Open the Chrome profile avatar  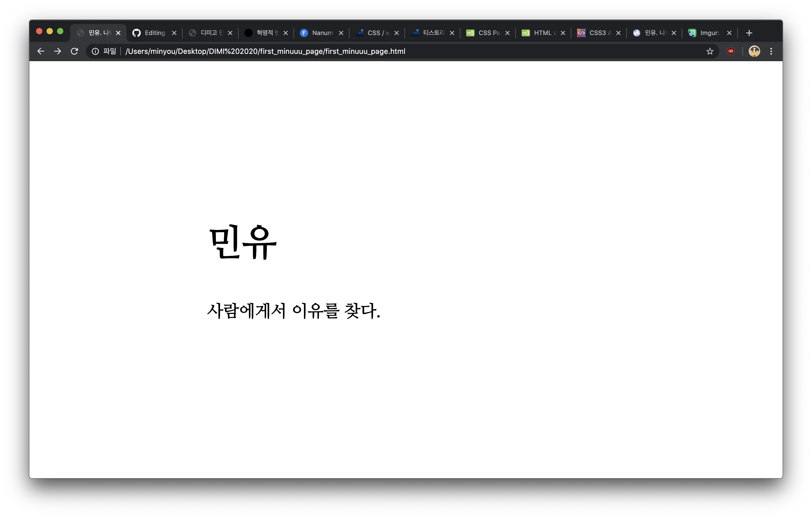coord(754,51)
